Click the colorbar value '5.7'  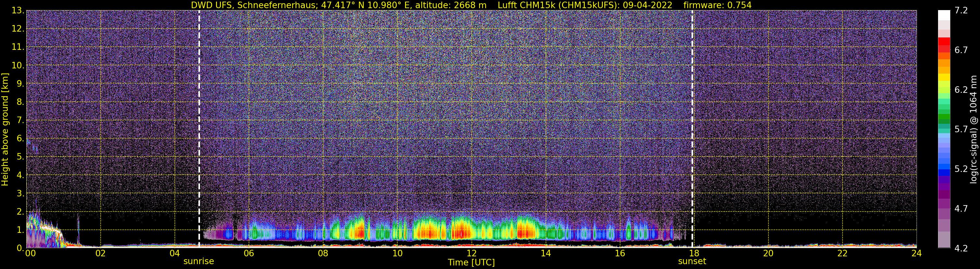point(961,130)
